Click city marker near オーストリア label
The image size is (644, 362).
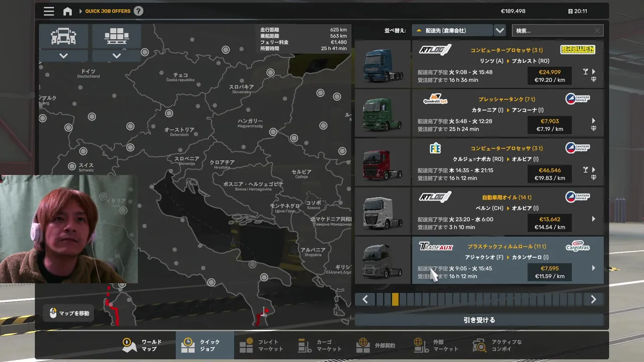[x=169, y=114]
